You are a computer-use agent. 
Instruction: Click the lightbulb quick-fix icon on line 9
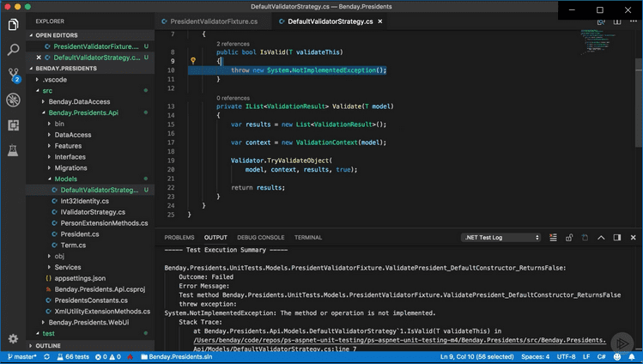[x=193, y=61]
